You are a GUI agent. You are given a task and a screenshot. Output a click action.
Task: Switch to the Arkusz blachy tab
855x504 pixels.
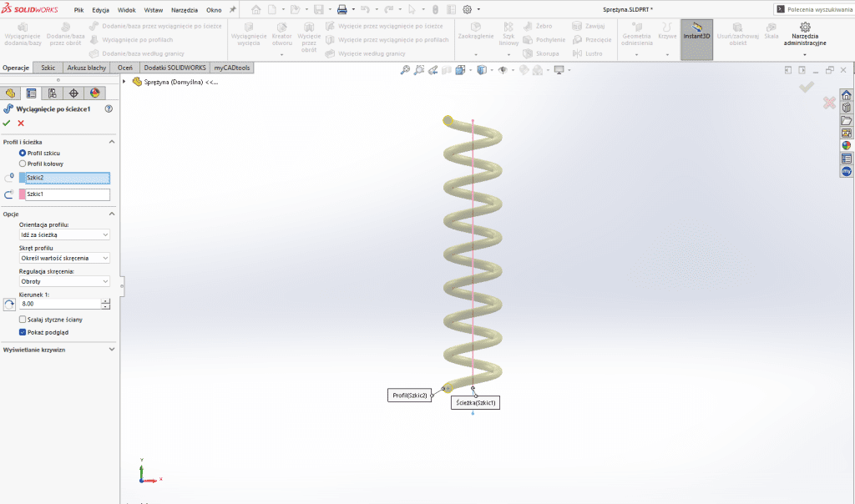[86, 68]
